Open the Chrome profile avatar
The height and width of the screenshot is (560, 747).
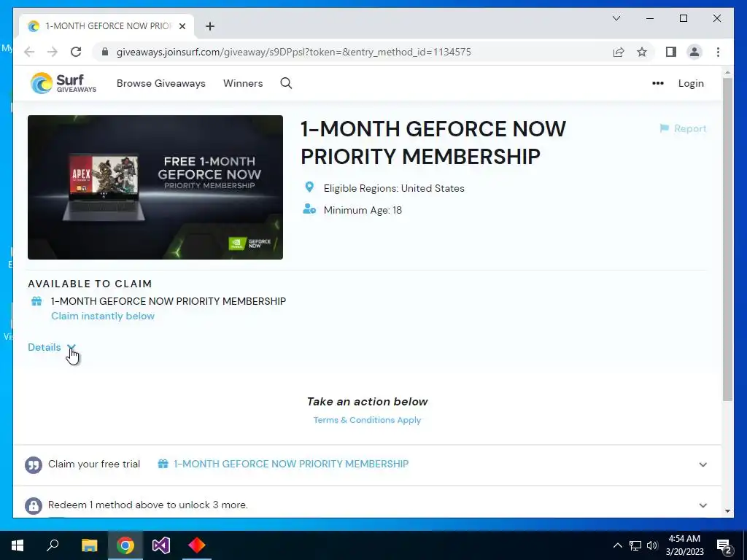[694, 52]
